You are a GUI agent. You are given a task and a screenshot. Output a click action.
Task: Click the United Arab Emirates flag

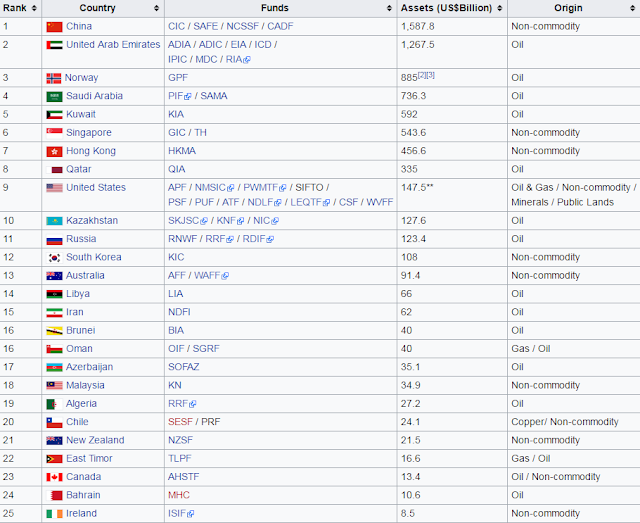(54, 45)
